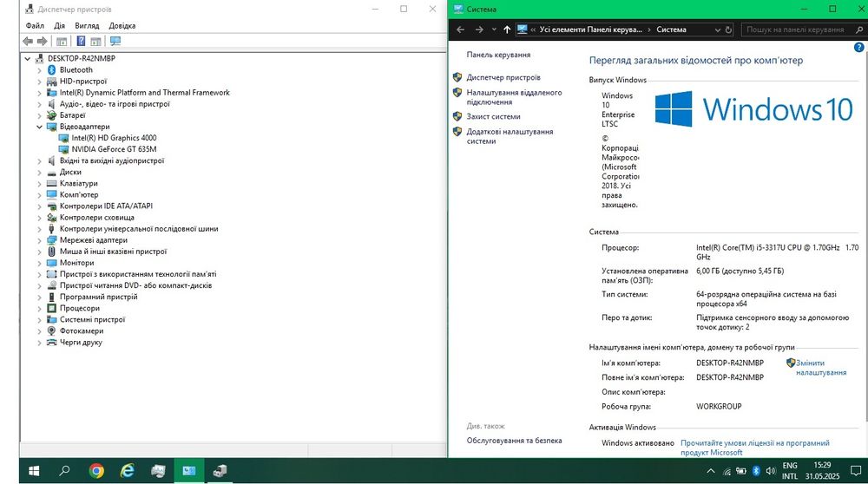Open Налаштування віддаленого підключення link

(514, 97)
